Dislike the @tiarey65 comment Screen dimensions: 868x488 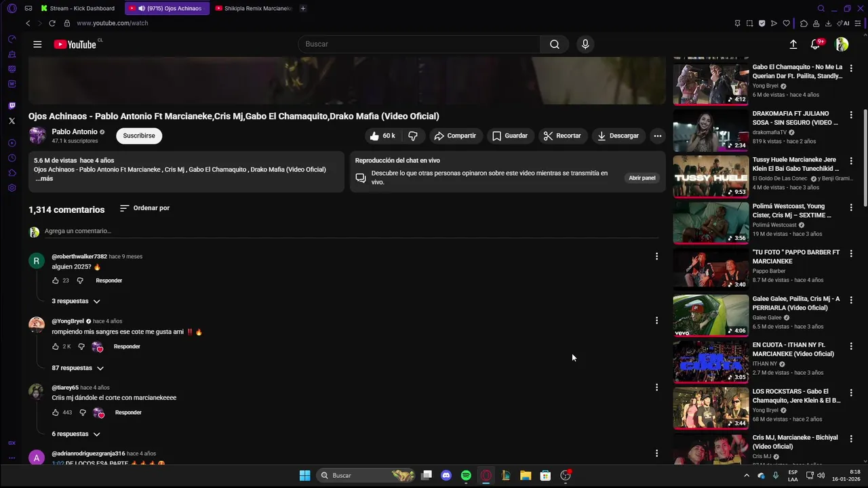pos(83,412)
